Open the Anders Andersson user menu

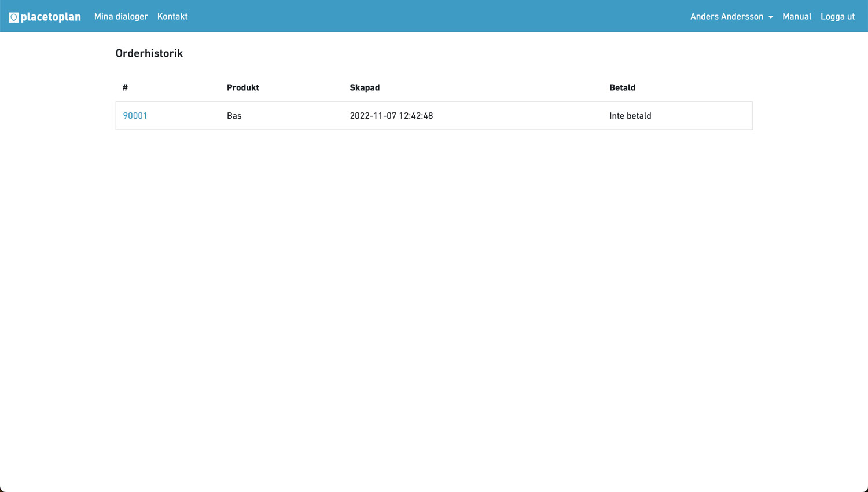pyautogui.click(x=726, y=17)
